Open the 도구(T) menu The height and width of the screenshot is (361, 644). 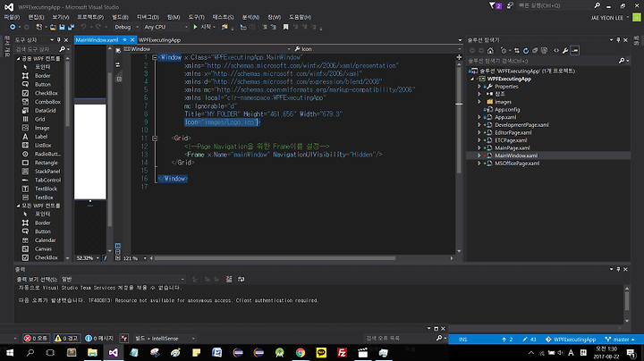point(196,17)
